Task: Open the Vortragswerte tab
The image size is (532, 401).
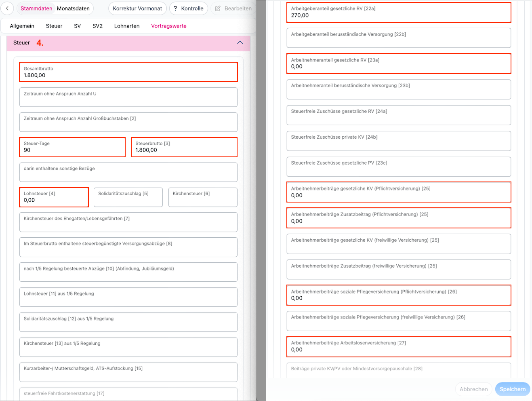Action: point(169,26)
